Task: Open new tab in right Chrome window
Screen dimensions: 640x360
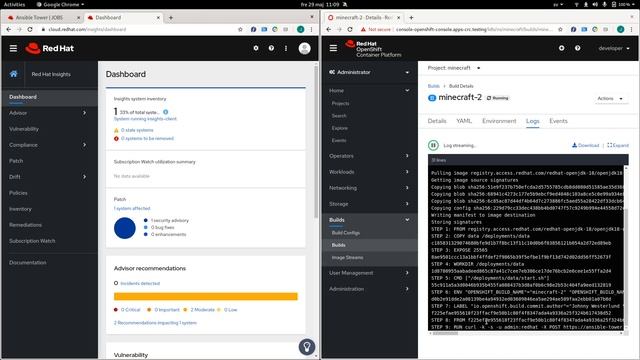Action: (x=411, y=18)
